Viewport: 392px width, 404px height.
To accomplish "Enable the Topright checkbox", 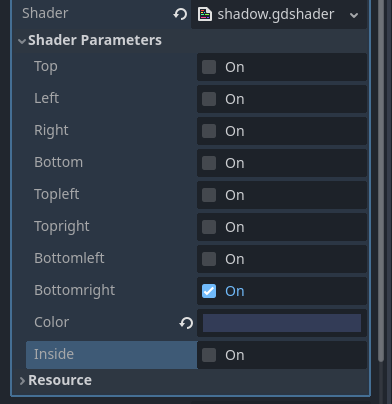I will [209, 227].
